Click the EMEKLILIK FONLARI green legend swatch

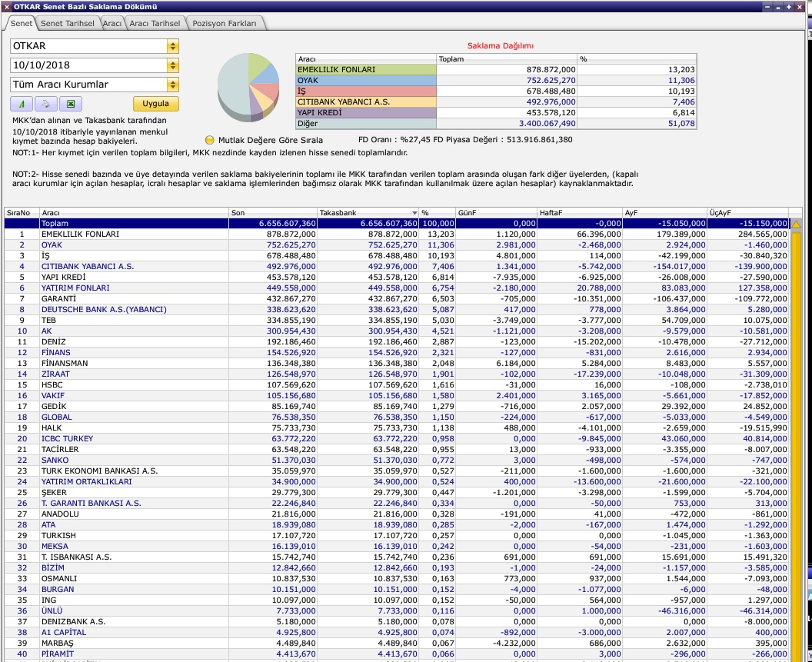click(366, 69)
